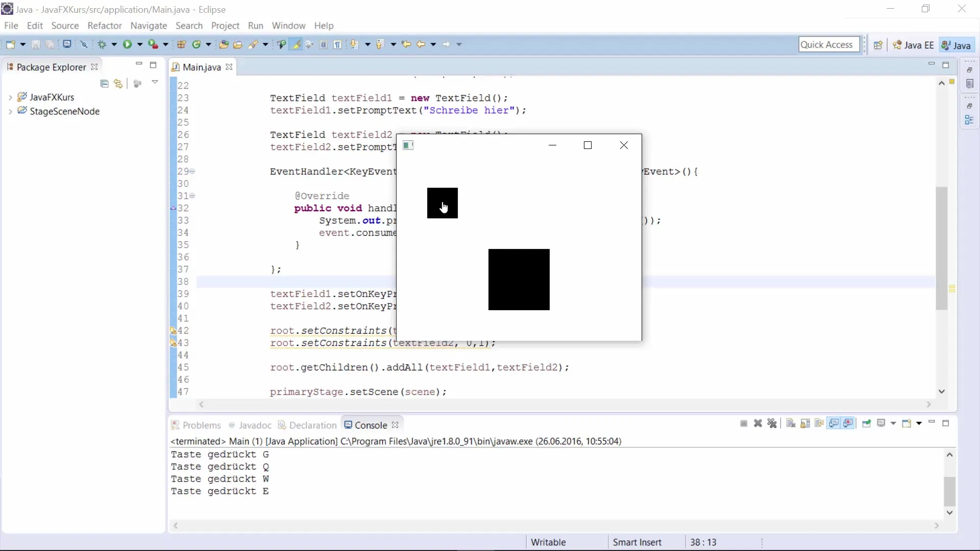Click the large black square in JavaFX window
This screenshot has width=980, height=551.
coord(519,280)
